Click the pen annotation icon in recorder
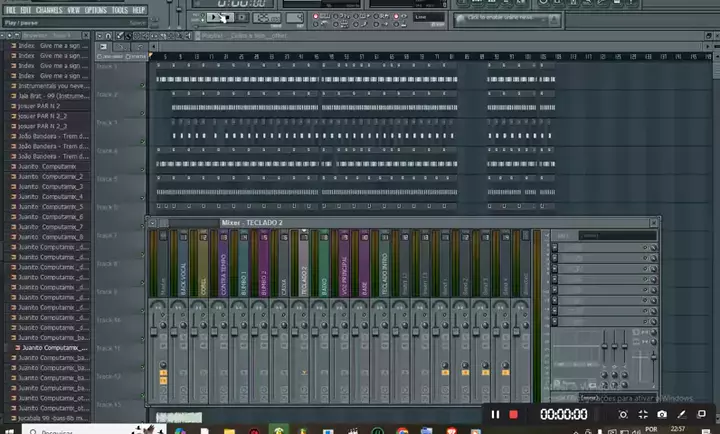This screenshot has height=434, width=720. point(680,414)
